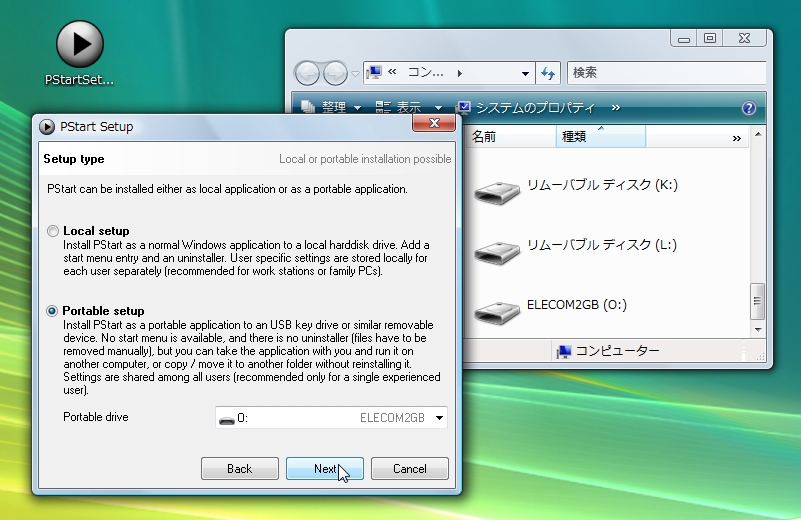This screenshot has height=520, width=801.
Task: Click システムのプロパティ toolbar button
Action: coord(526,107)
